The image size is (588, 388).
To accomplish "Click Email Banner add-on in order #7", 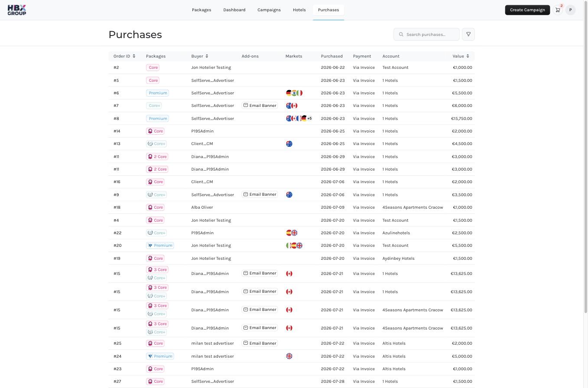I will (x=260, y=106).
